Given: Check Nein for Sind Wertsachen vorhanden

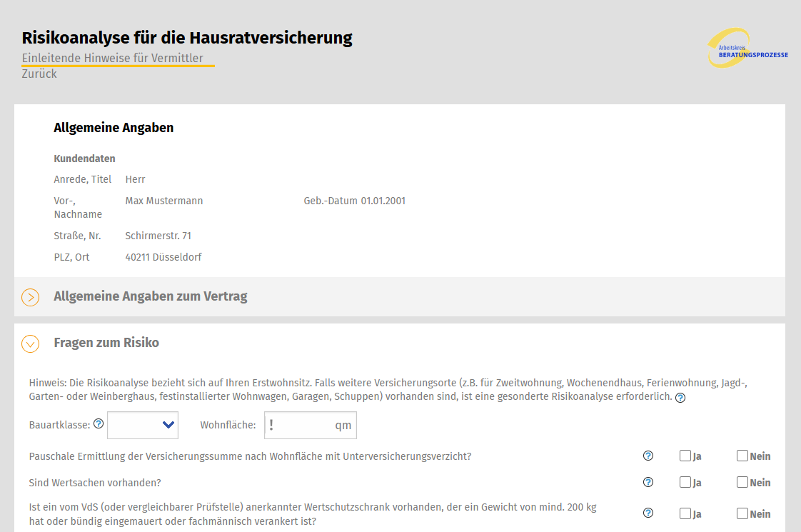Looking at the screenshot, I should [741, 482].
